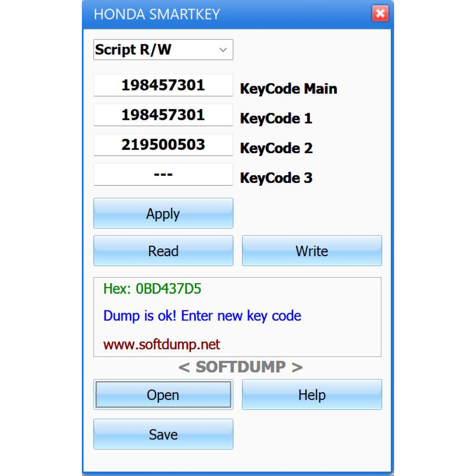Click the Write button
The width and height of the screenshot is (476, 476).
pos(312,251)
